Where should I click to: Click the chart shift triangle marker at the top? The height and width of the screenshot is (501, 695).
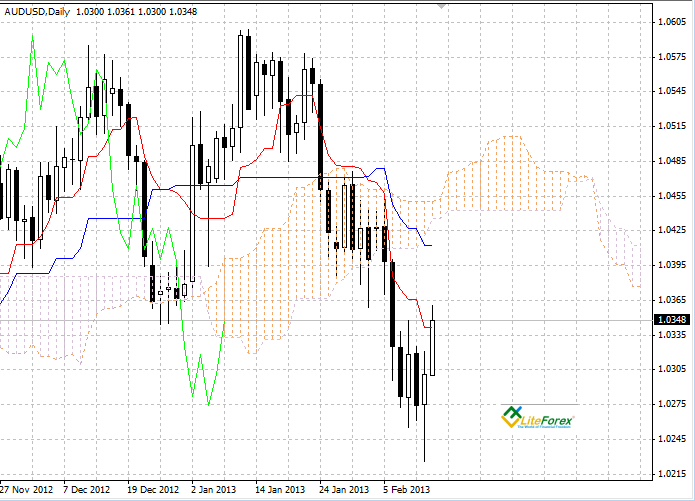pos(441,6)
